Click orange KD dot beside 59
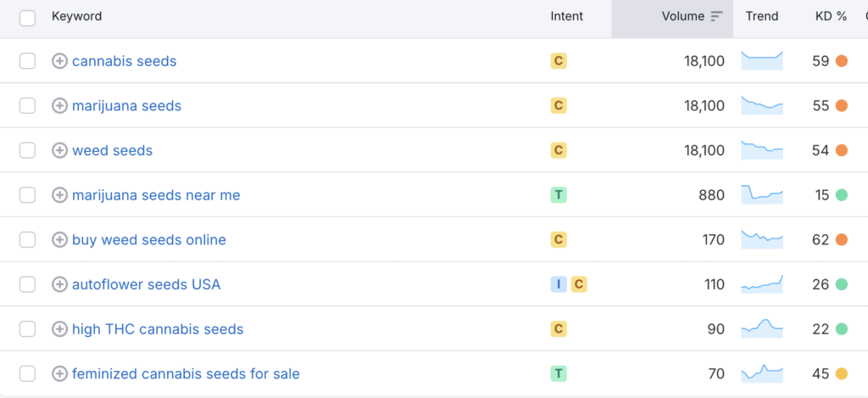The width and height of the screenshot is (868, 398). 842,61
